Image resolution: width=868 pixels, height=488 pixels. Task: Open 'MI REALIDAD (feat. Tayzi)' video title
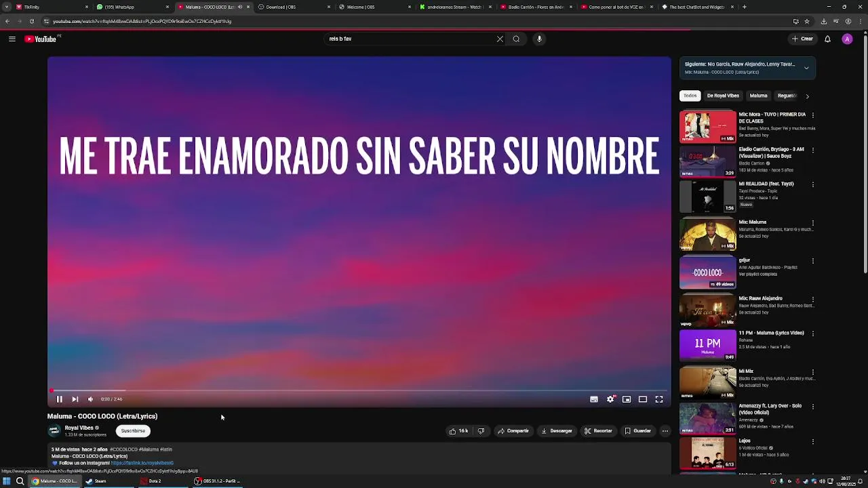(x=766, y=184)
